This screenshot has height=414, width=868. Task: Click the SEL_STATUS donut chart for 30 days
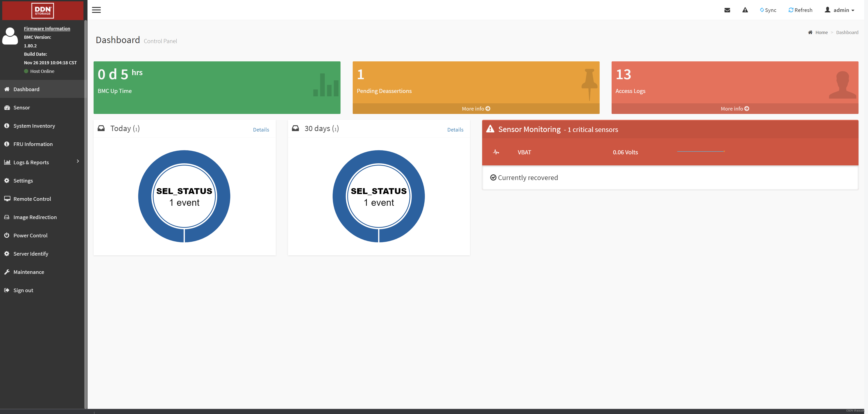(379, 196)
